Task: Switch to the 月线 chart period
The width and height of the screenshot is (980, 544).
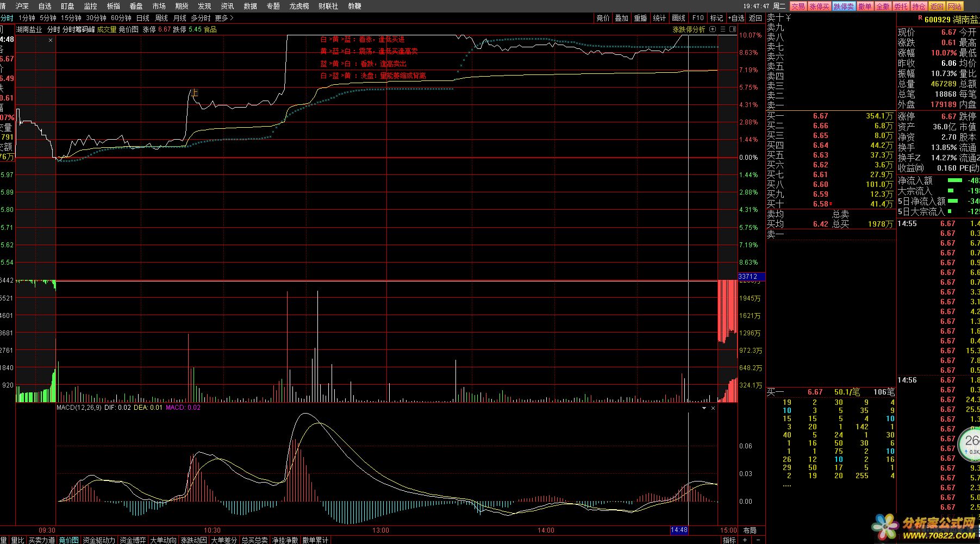Action: [180, 18]
